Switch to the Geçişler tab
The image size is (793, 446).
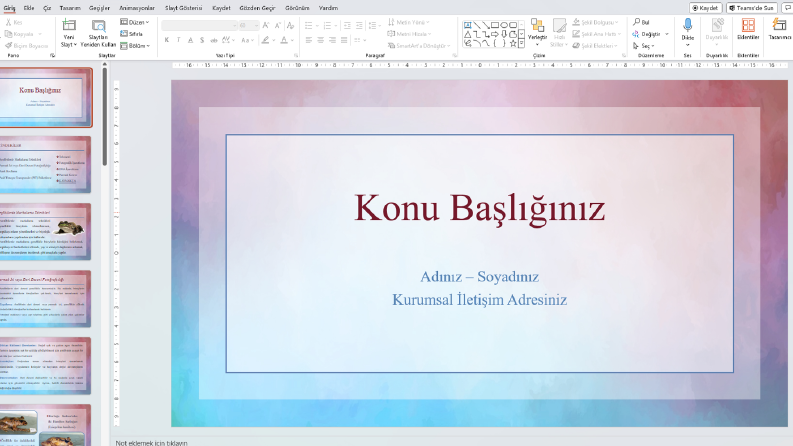(99, 8)
